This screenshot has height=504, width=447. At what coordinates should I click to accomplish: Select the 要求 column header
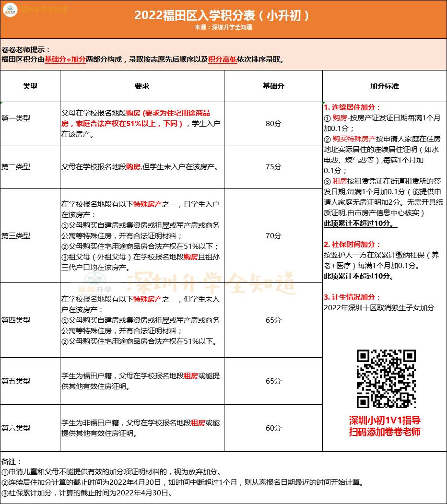tap(142, 86)
